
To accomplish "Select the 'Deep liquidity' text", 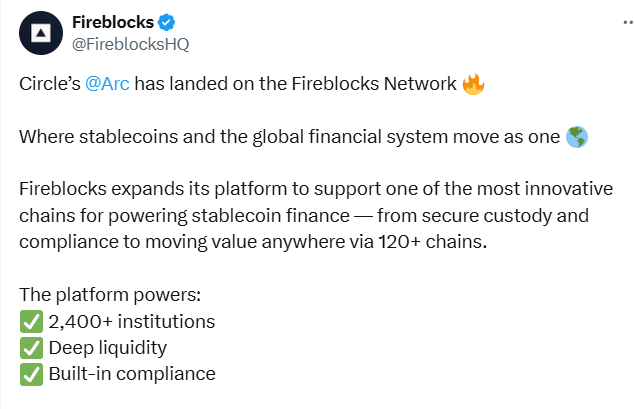I will pos(108,348).
